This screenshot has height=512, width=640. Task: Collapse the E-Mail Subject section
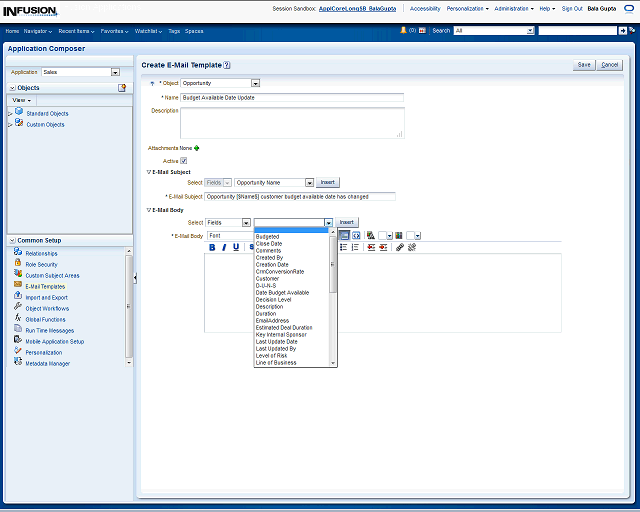pyautogui.click(x=149, y=172)
